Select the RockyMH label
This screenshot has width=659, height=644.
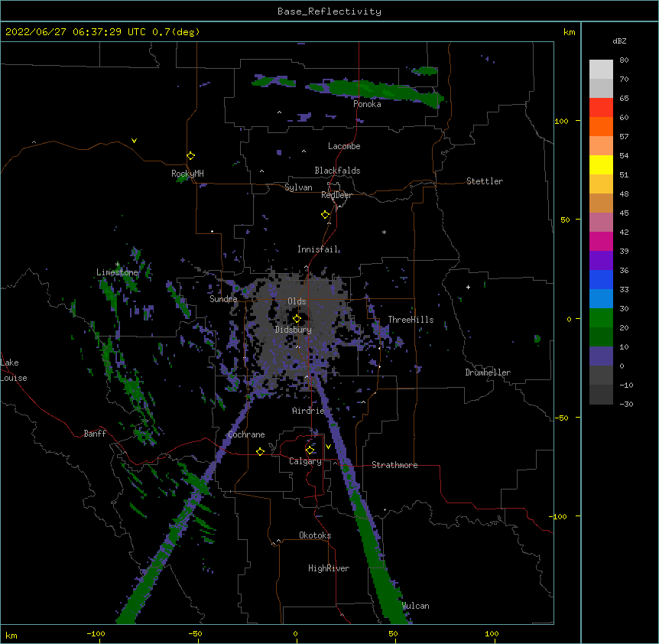[x=187, y=174]
